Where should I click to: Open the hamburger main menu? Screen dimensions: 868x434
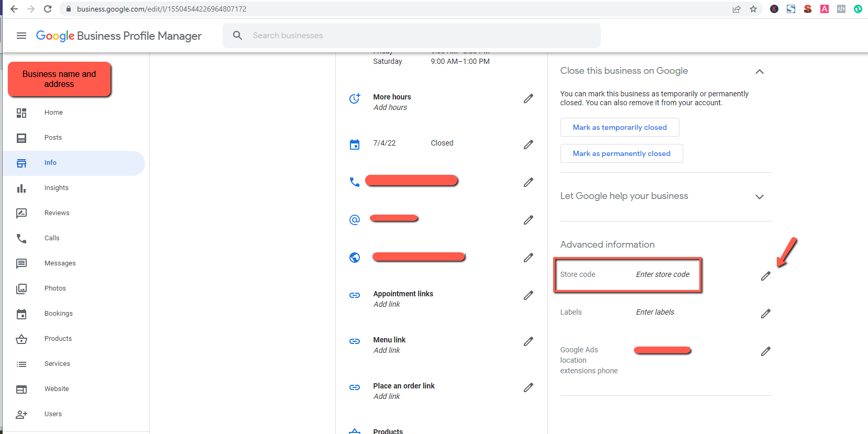click(x=21, y=36)
